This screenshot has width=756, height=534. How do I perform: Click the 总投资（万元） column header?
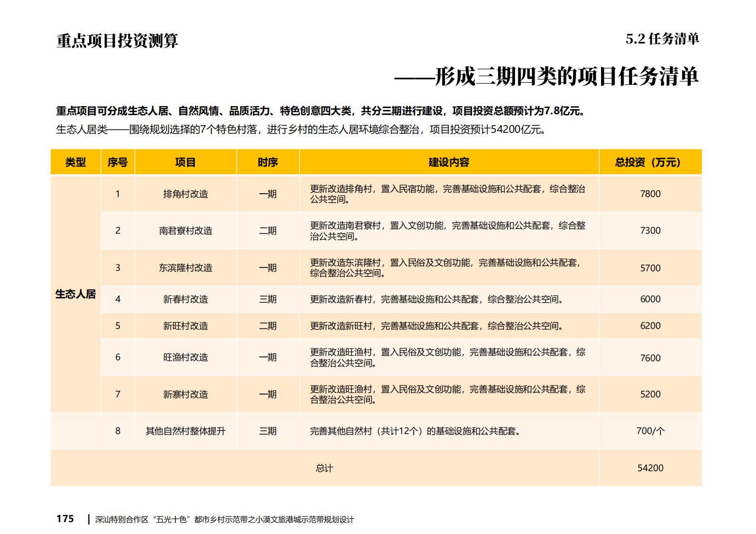650,162
